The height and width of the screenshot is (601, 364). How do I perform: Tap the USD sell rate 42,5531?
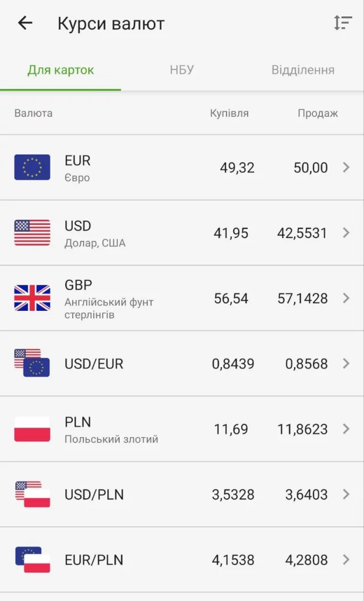[302, 233]
